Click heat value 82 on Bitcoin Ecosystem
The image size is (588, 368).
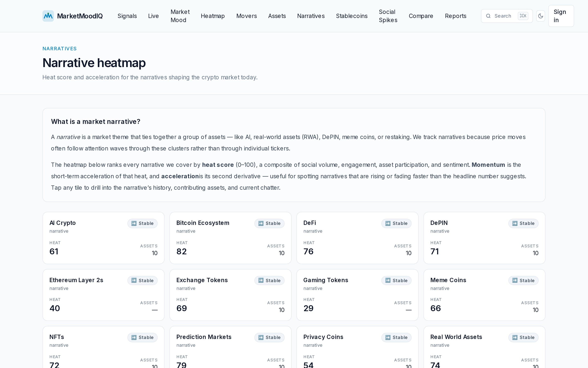pos(182,251)
